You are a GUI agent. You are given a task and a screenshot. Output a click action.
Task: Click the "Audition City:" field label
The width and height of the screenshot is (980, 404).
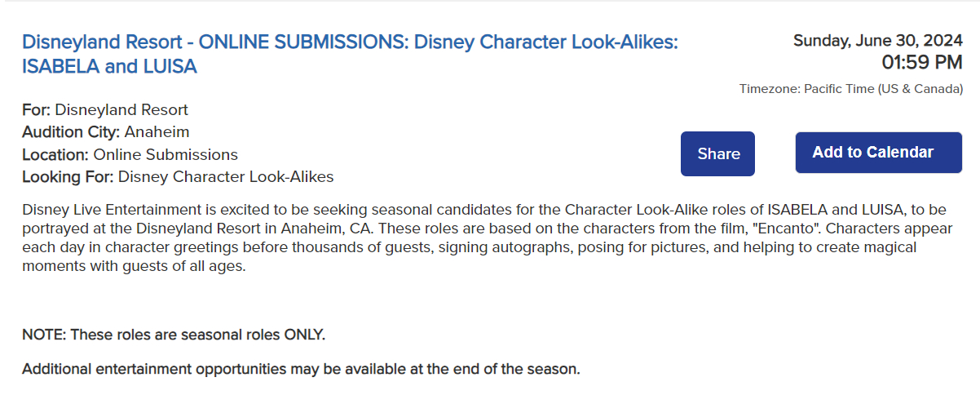[x=71, y=132]
